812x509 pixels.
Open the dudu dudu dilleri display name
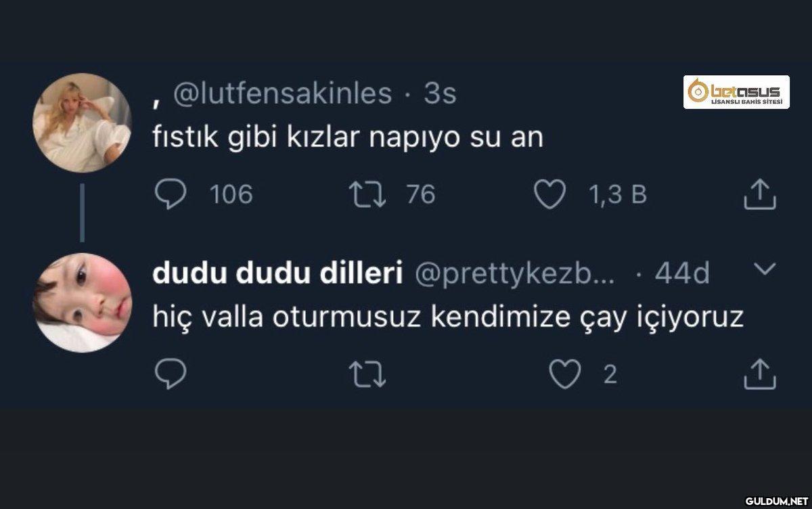(x=279, y=273)
